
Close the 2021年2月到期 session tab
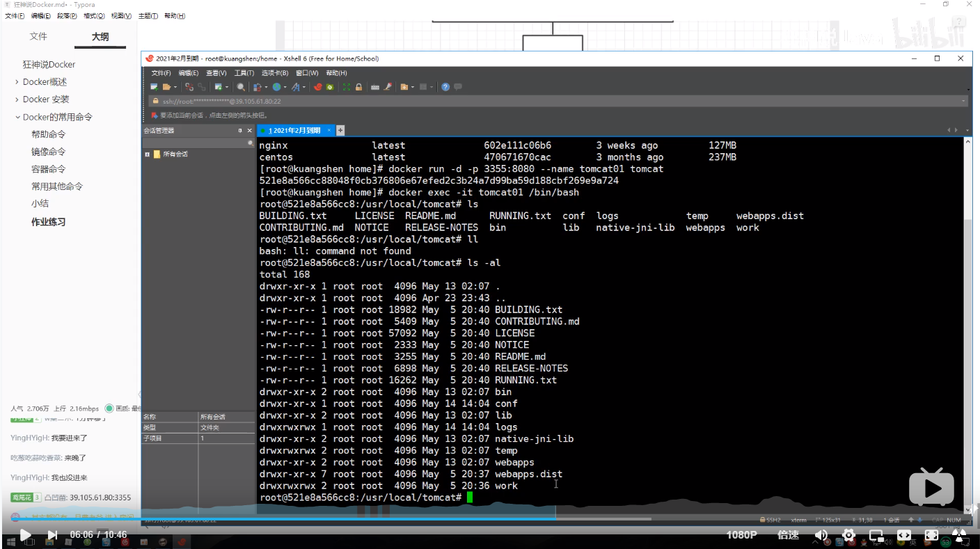329,130
